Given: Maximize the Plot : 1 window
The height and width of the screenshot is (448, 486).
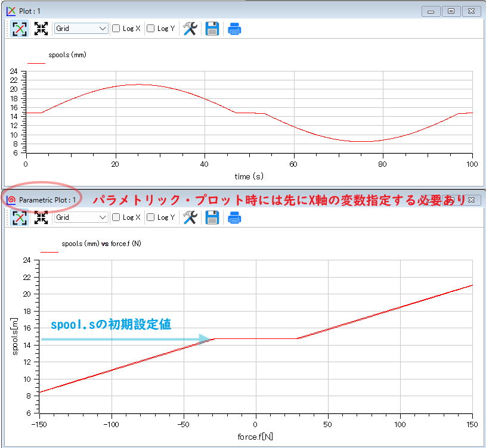Looking at the screenshot, I should coord(451,11).
